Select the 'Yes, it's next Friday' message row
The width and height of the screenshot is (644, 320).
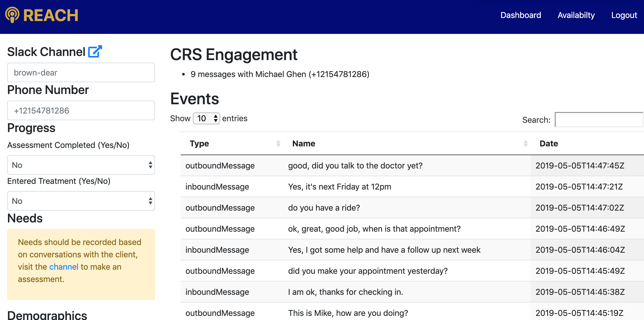point(339,187)
